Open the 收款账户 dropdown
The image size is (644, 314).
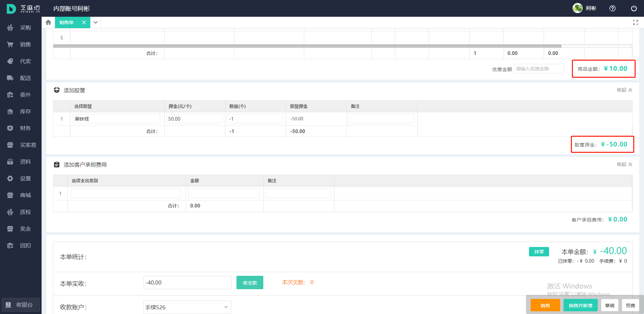click(187, 307)
